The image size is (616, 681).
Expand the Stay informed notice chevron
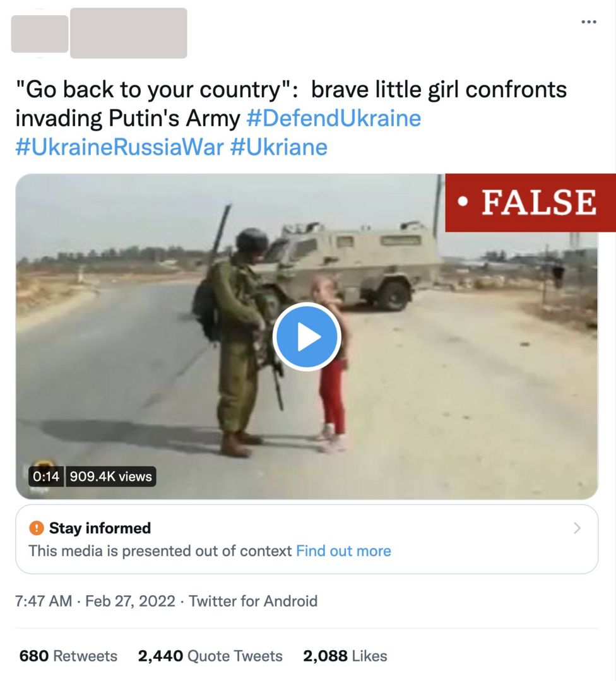[576, 528]
